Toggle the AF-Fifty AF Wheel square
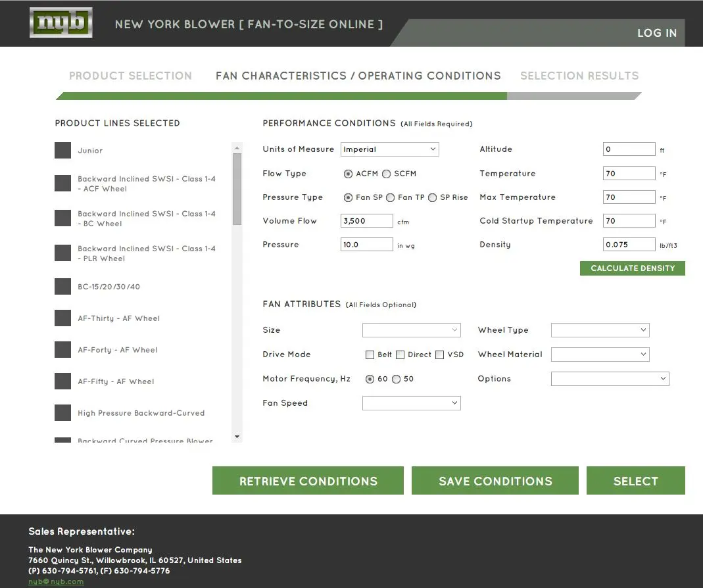The image size is (703, 588). [62, 381]
